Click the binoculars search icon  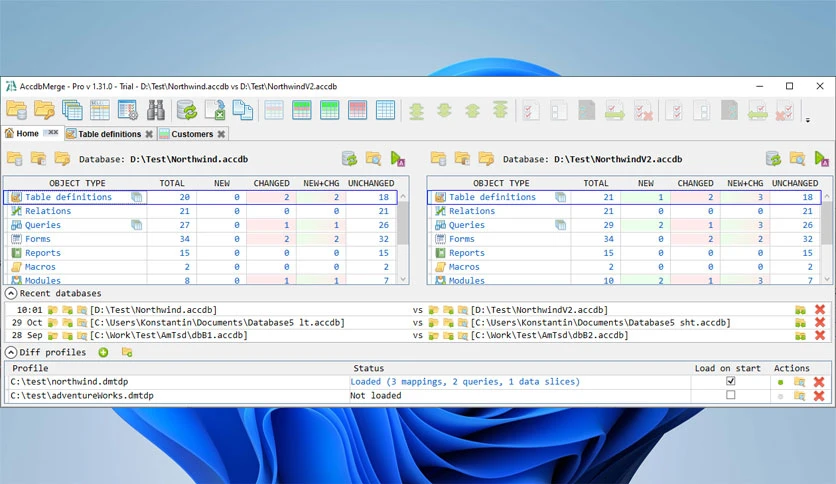tap(155, 110)
